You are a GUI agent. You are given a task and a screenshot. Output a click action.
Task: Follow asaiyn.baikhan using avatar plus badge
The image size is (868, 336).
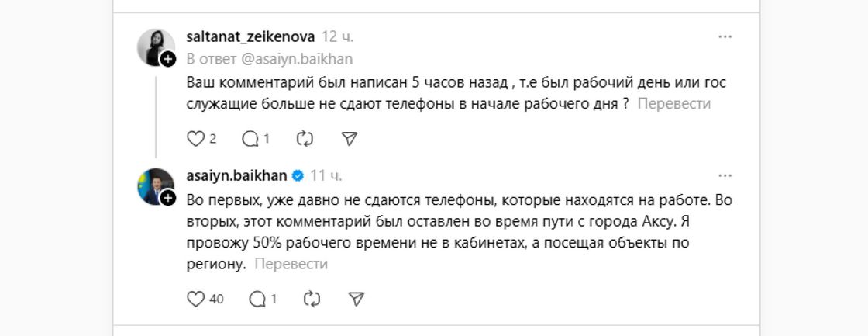coord(169,199)
